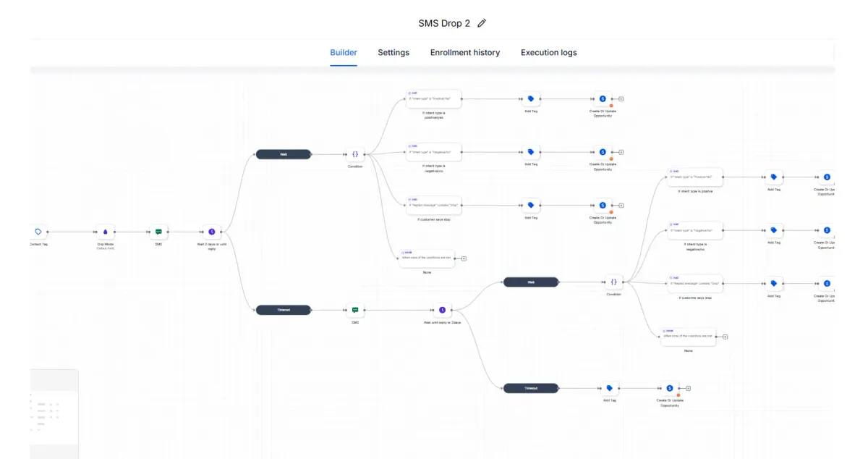The width and height of the screenshot is (868, 459).
Task: Open the opportunity node in the intent type is positive row
Action: coord(827,177)
